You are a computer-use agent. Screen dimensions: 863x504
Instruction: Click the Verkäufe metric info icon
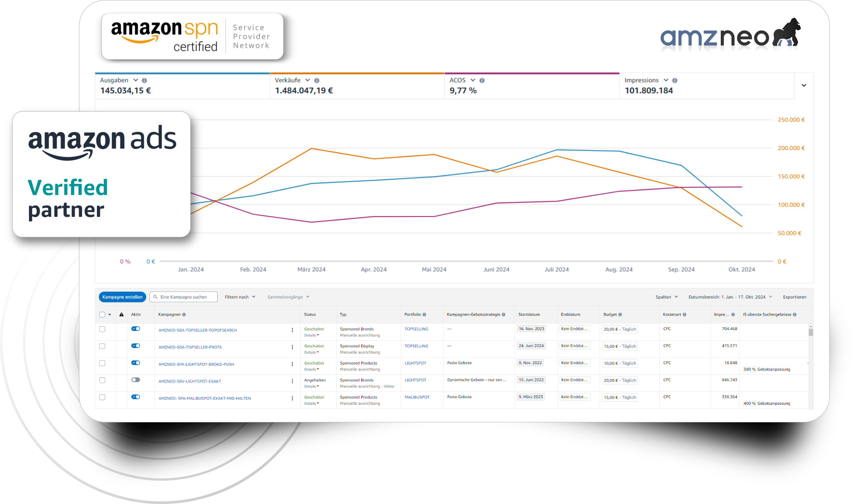pyautogui.click(x=317, y=80)
